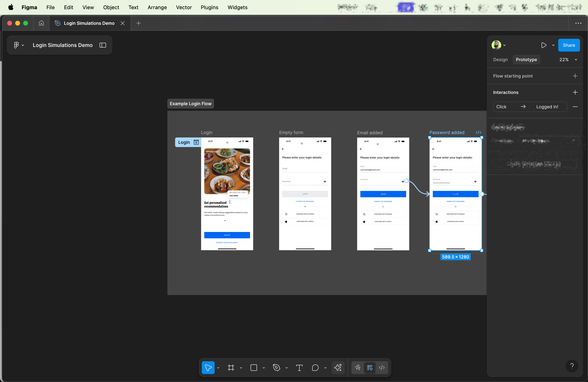588x382 pixels.
Task: Click the Sign Up button in Login frame
Action: click(227, 235)
